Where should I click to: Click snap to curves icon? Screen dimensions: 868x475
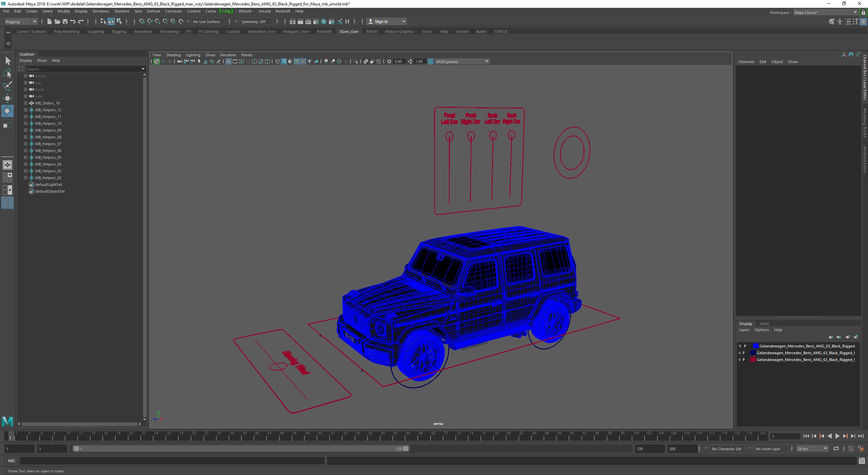click(x=150, y=21)
